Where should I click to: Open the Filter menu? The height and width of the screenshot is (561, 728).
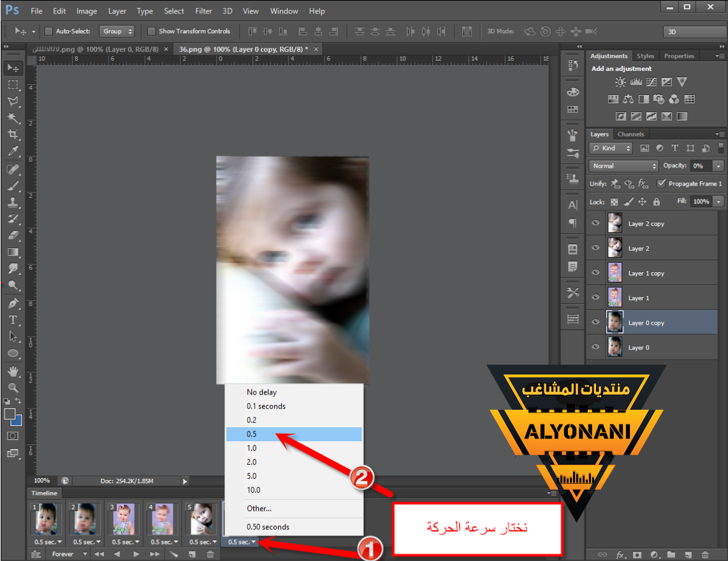click(203, 11)
